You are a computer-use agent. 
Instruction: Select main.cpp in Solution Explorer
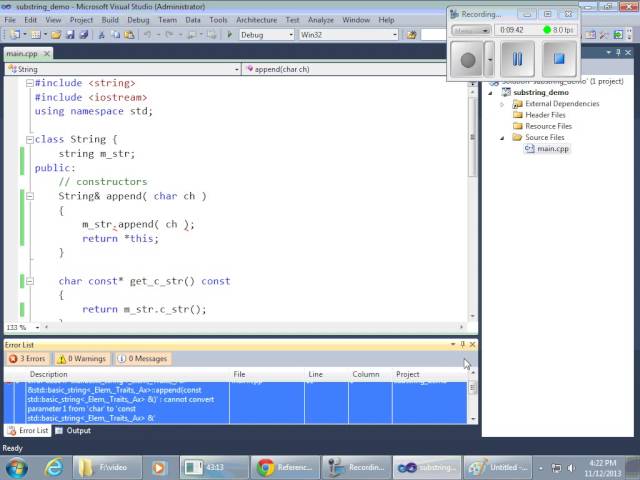552,149
